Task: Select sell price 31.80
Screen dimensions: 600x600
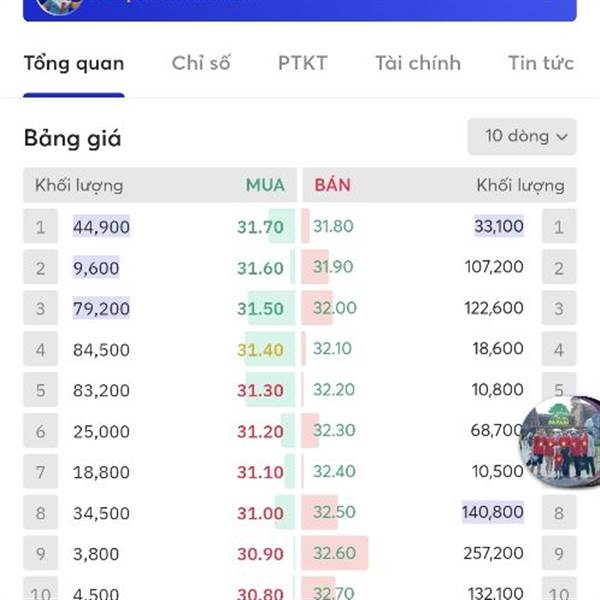Action: click(333, 226)
